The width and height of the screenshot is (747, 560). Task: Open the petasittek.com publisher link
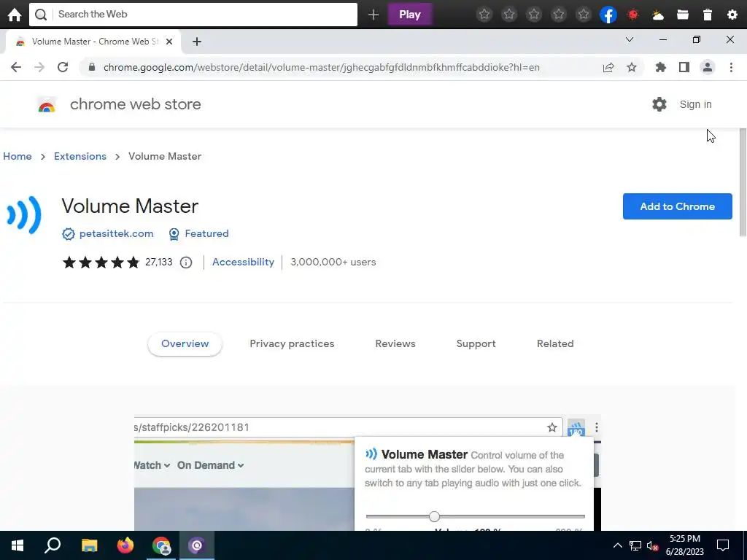pyautogui.click(x=116, y=233)
